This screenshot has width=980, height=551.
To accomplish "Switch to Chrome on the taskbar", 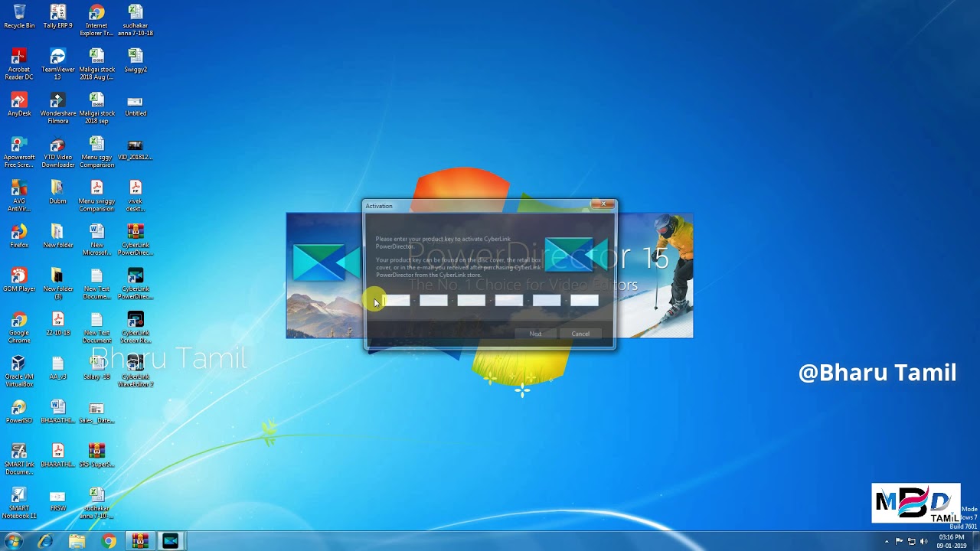I will [x=109, y=541].
